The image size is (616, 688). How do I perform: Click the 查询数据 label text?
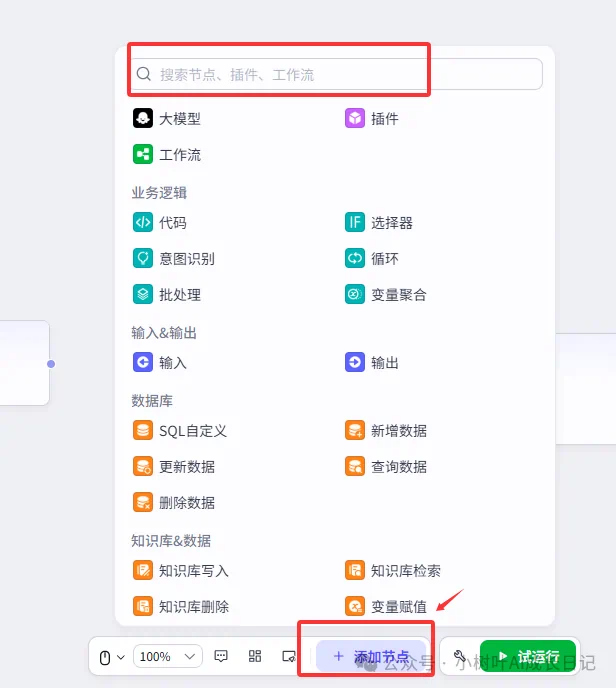point(399,466)
